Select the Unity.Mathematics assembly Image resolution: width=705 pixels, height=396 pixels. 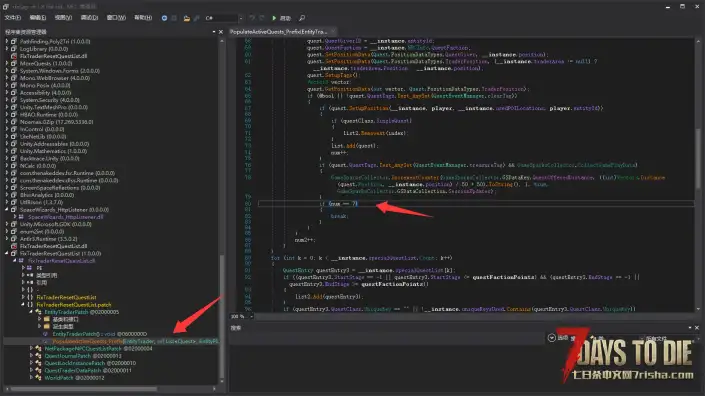pos(54,151)
